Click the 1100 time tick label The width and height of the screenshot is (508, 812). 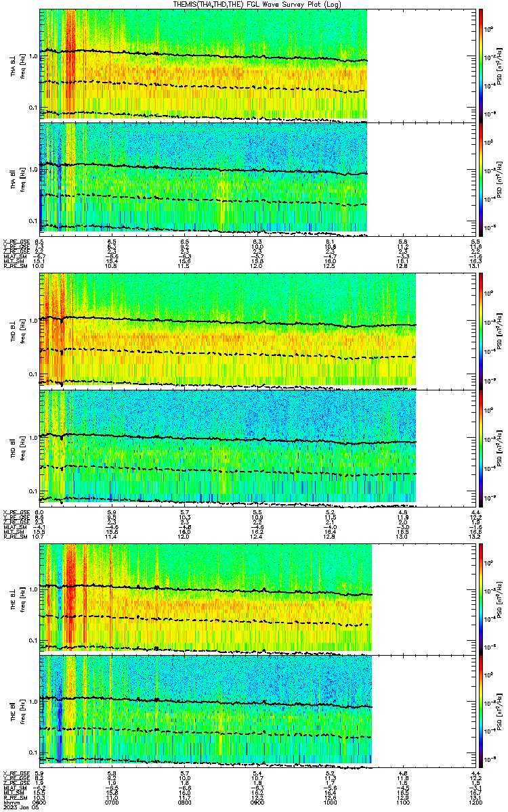point(403,801)
